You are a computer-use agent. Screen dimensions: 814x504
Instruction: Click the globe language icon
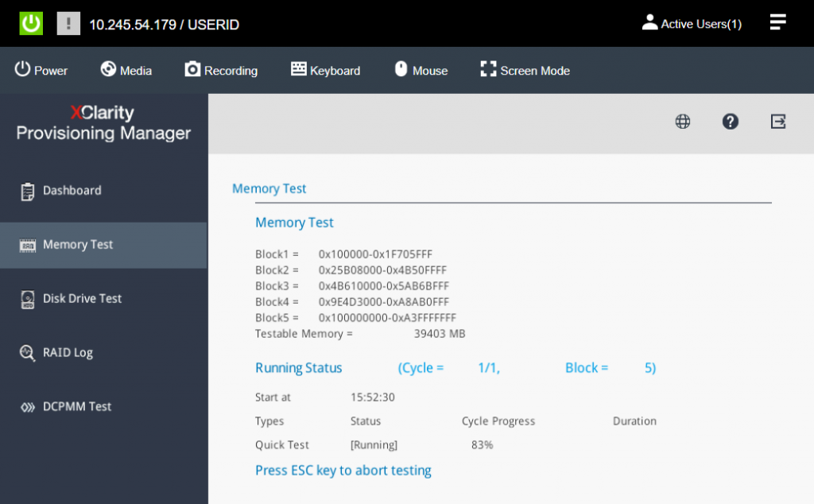(x=682, y=122)
